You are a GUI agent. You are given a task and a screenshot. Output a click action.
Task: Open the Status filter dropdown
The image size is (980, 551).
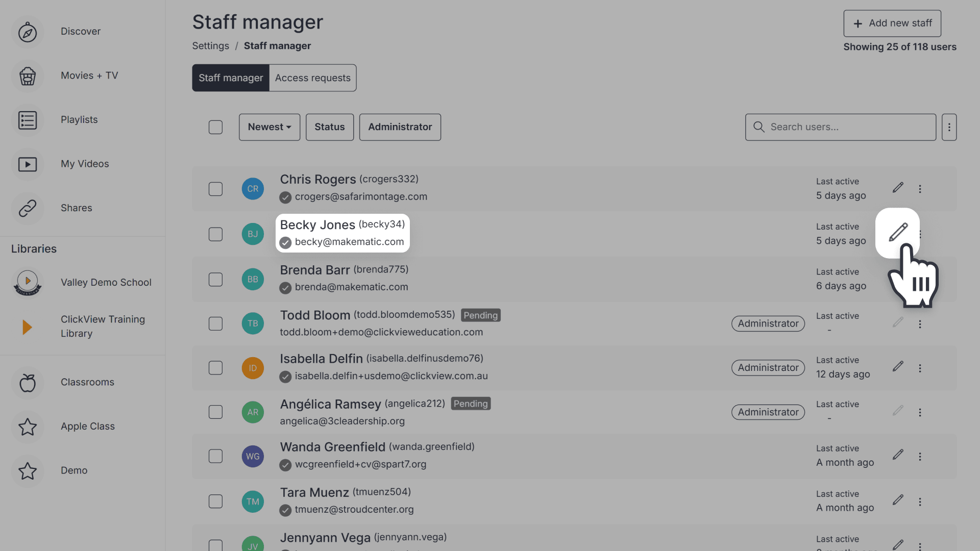click(x=329, y=127)
